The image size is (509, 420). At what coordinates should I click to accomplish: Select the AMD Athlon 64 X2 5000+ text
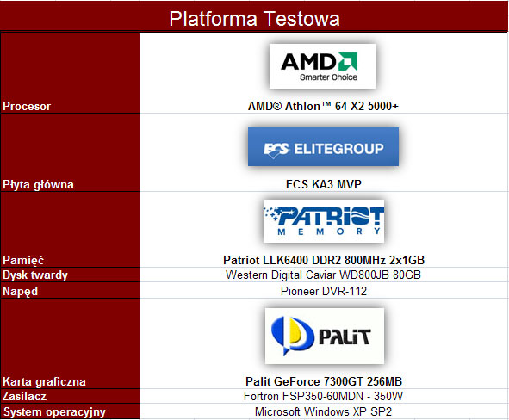(x=323, y=106)
